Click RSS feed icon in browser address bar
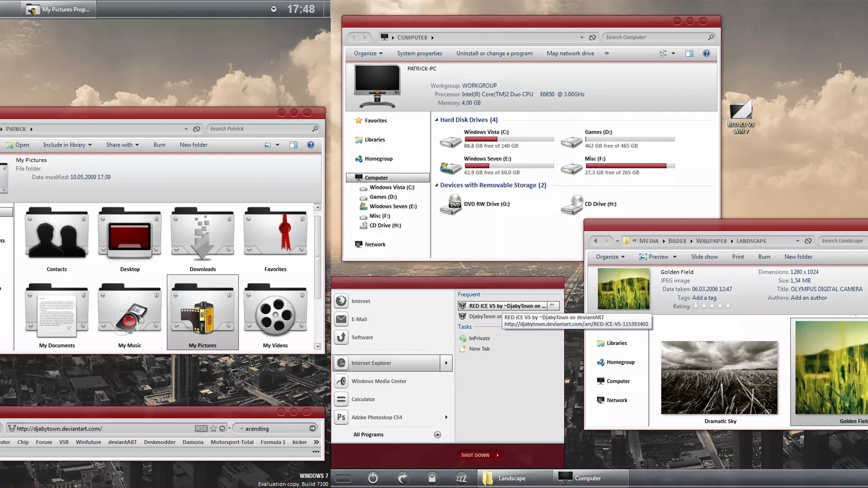The height and width of the screenshot is (488, 868). point(201,428)
